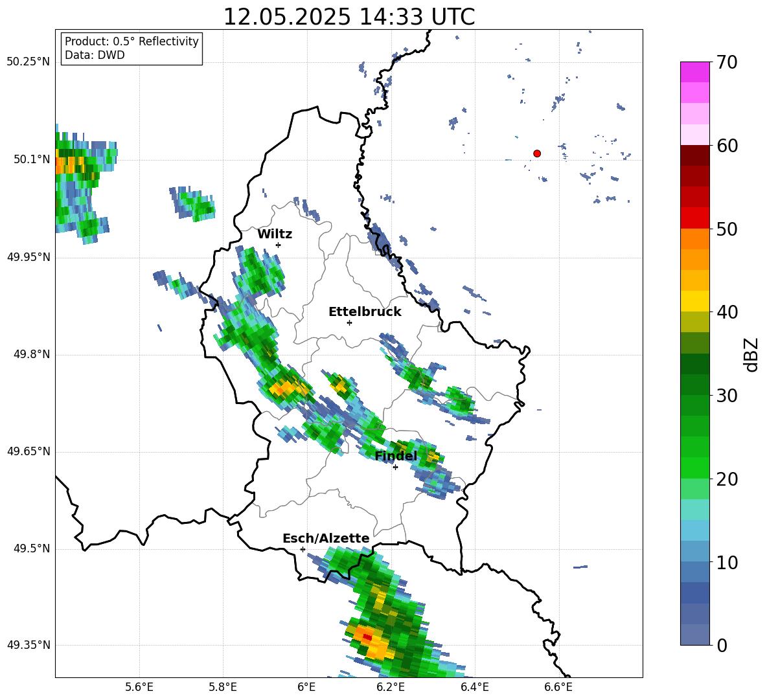Click the light blue colorbar band near 10

pyautogui.click(x=694, y=552)
